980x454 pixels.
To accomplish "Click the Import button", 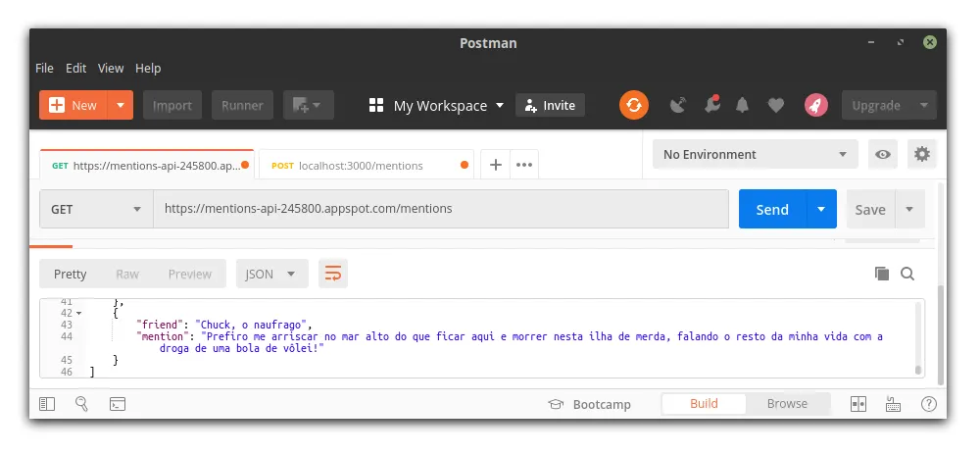I will coord(172,105).
